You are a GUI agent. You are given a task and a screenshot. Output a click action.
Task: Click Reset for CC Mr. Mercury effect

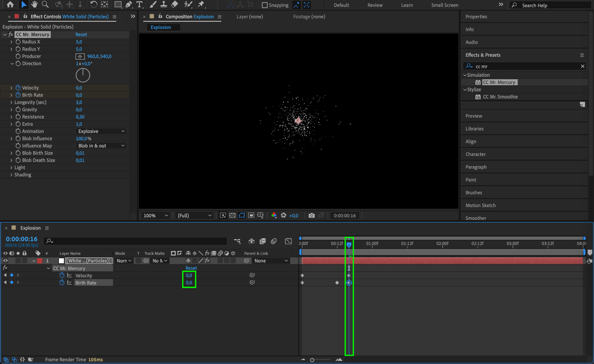point(81,34)
